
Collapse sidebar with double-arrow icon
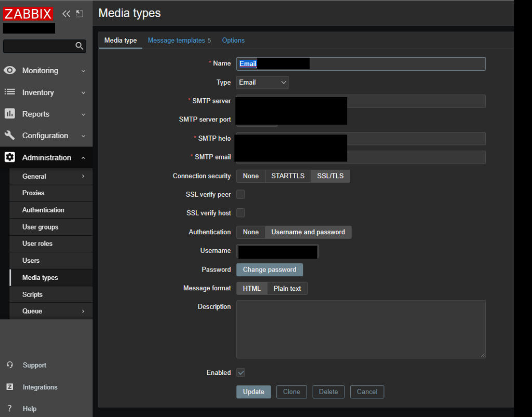66,14
